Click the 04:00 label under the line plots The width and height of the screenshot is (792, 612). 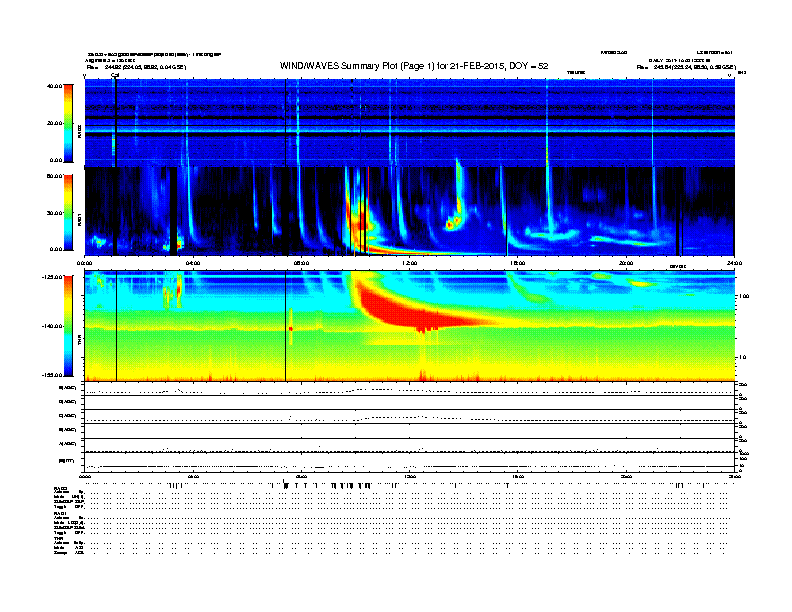(193, 476)
